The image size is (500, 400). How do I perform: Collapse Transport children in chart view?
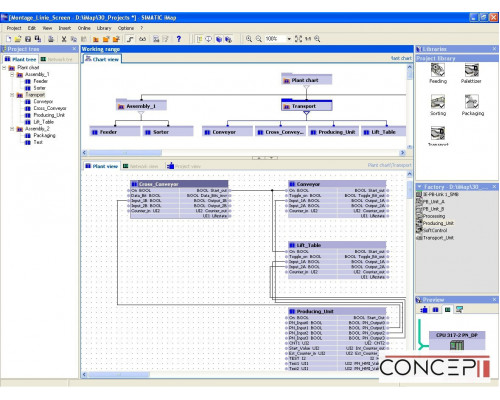click(x=306, y=114)
